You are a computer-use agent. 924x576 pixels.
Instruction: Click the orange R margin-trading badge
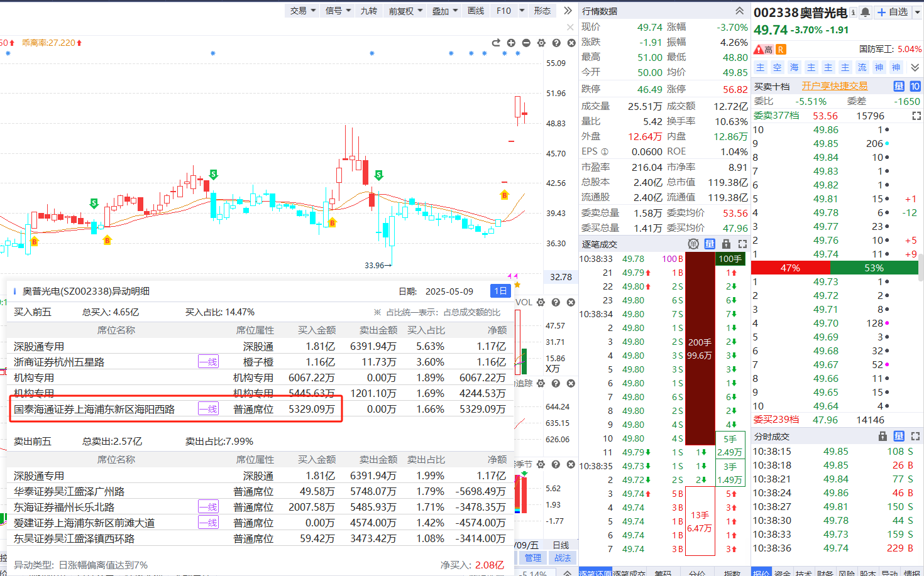tap(781, 50)
